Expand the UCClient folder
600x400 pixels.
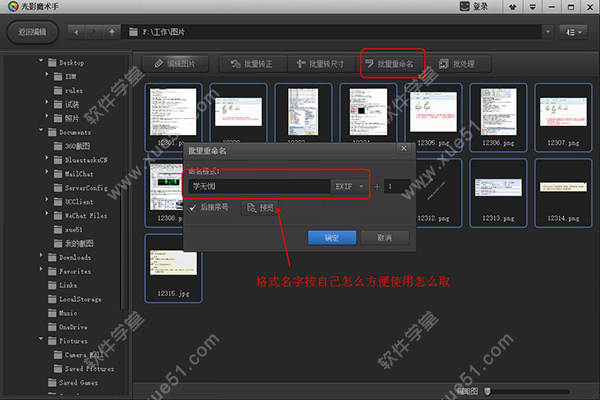tap(47, 199)
